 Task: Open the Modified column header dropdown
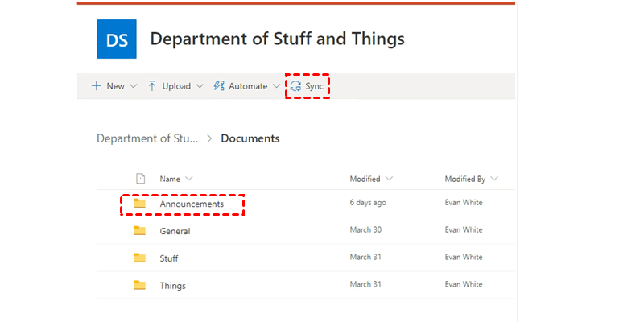click(x=390, y=178)
